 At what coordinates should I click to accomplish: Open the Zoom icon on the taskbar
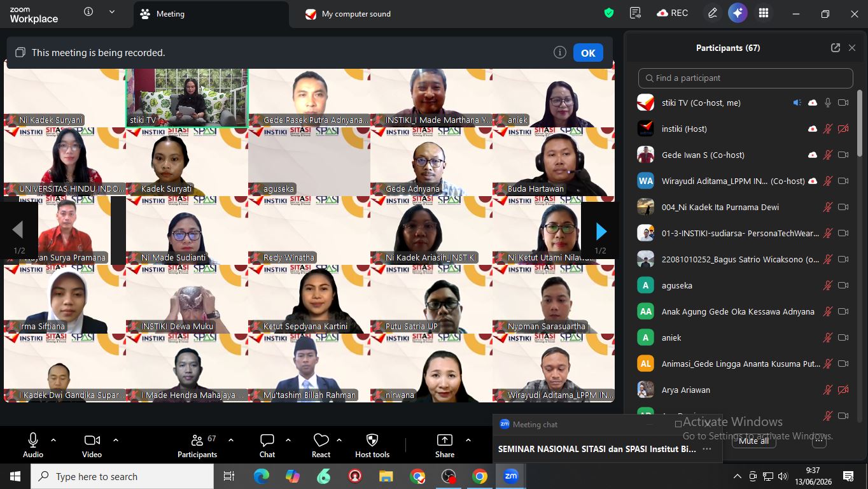(x=511, y=476)
